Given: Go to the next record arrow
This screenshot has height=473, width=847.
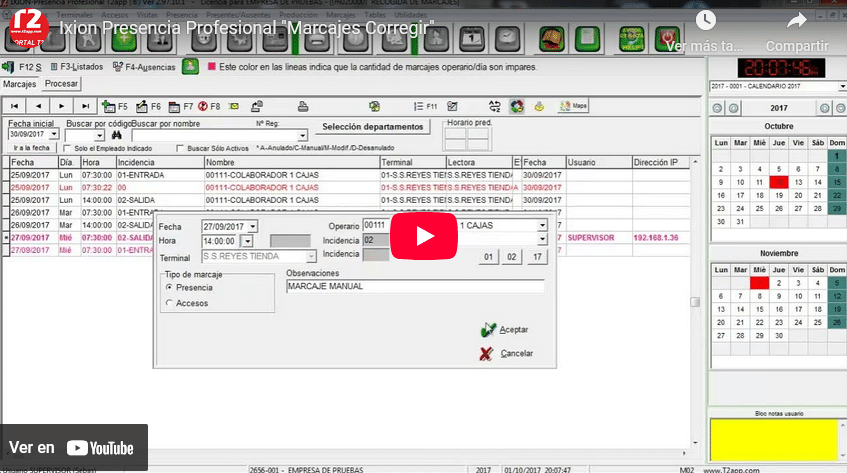Looking at the screenshot, I should [62, 106].
